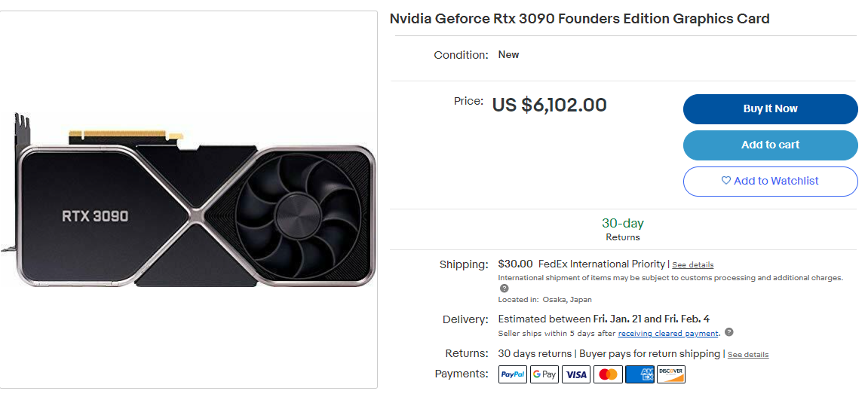This screenshot has height=400, width=868.
Task: Click the condition value New
Action: coord(508,55)
